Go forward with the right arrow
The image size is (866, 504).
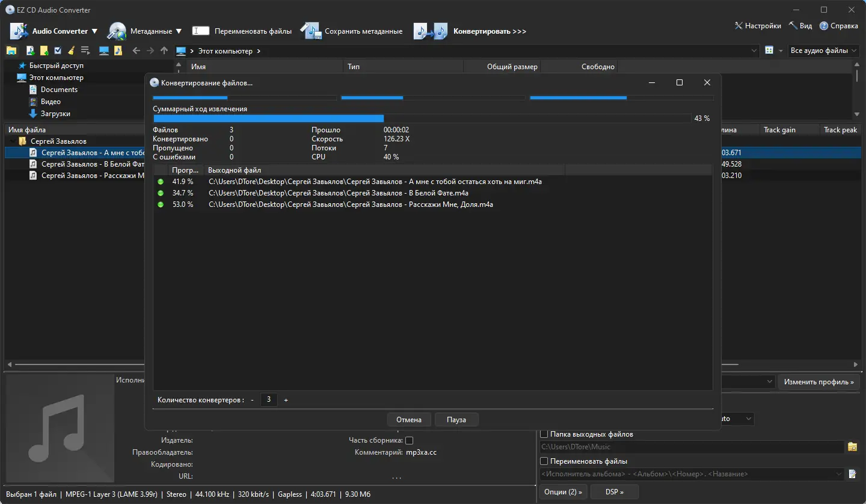tap(150, 51)
